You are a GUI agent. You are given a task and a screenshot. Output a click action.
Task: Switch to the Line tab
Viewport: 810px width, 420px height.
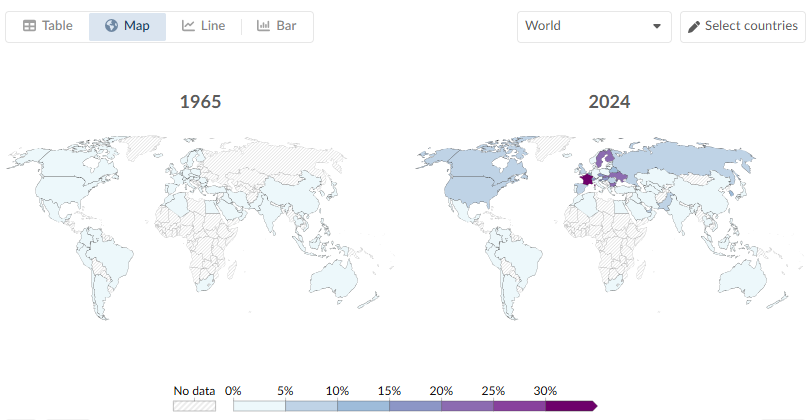(x=204, y=26)
